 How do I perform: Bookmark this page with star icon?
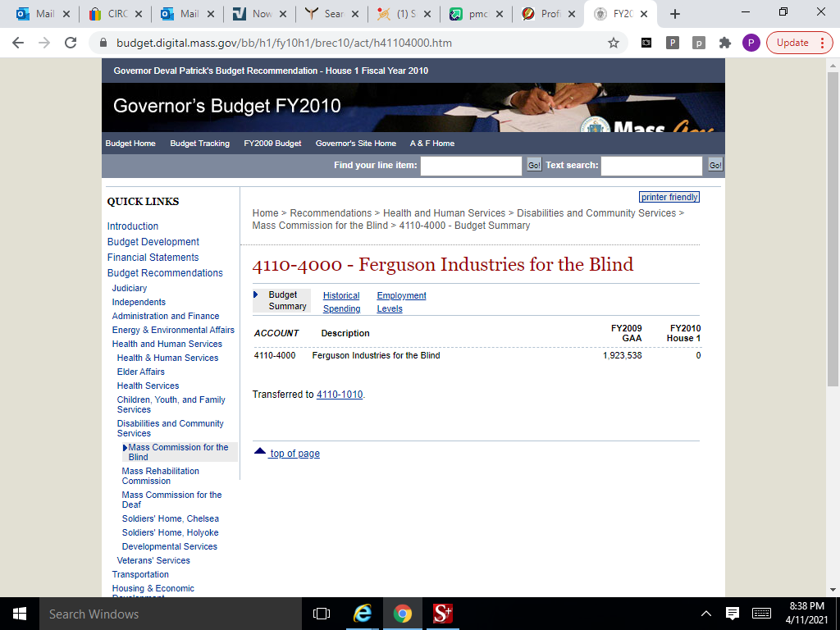[614, 43]
